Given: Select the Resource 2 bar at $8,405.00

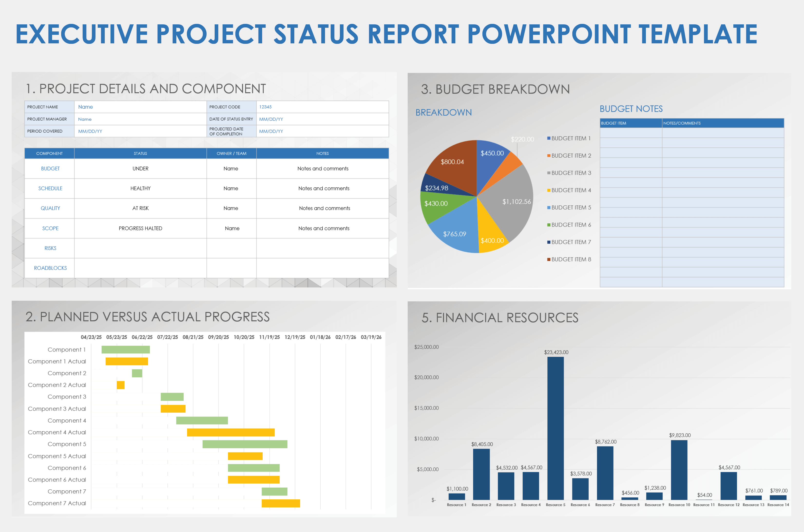Looking at the screenshot, I should (x=481, y=474).
